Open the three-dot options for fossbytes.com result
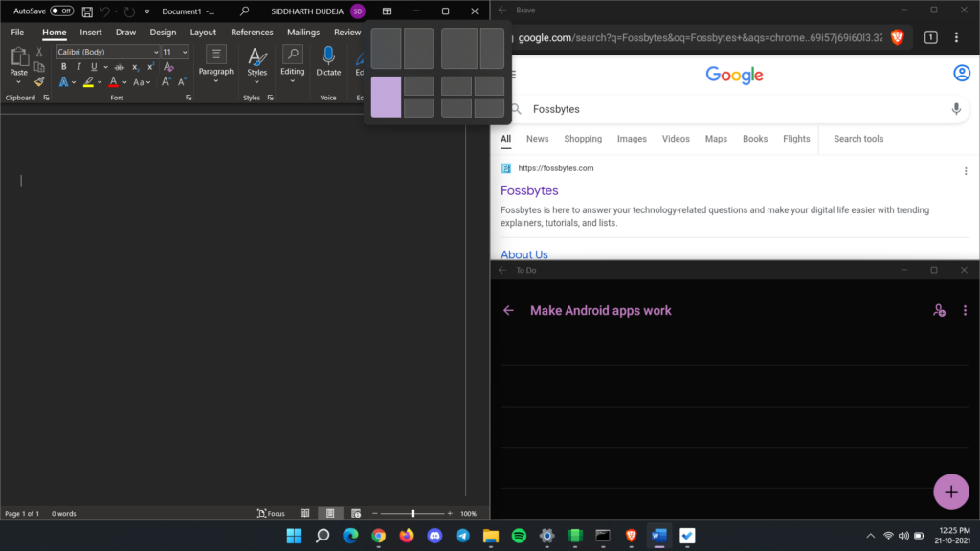 click(966, 170)
